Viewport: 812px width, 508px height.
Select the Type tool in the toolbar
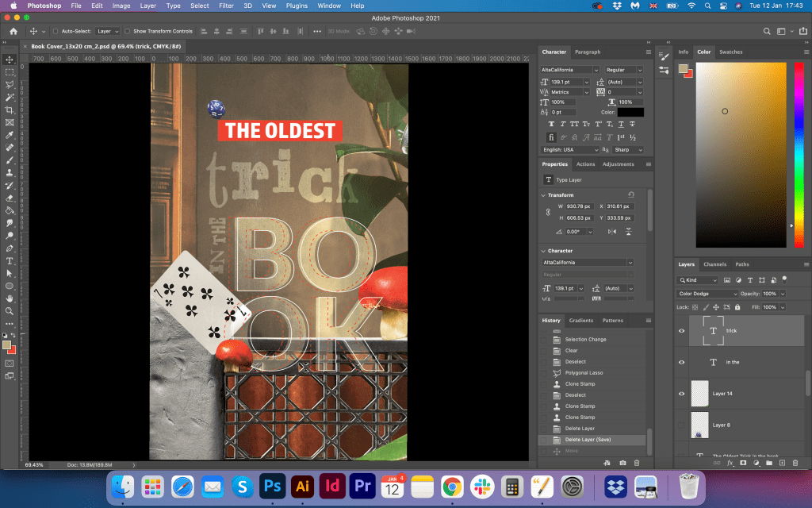10,260
